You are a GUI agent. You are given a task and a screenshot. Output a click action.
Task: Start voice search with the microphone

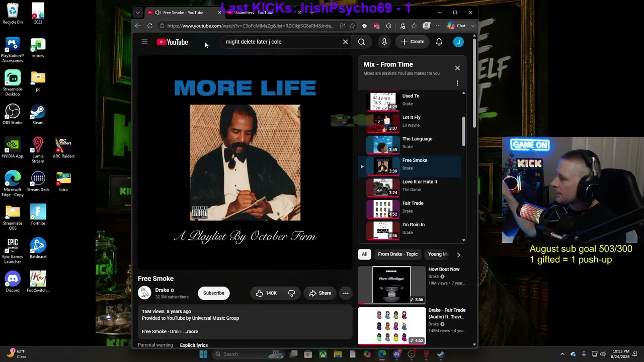384,42
